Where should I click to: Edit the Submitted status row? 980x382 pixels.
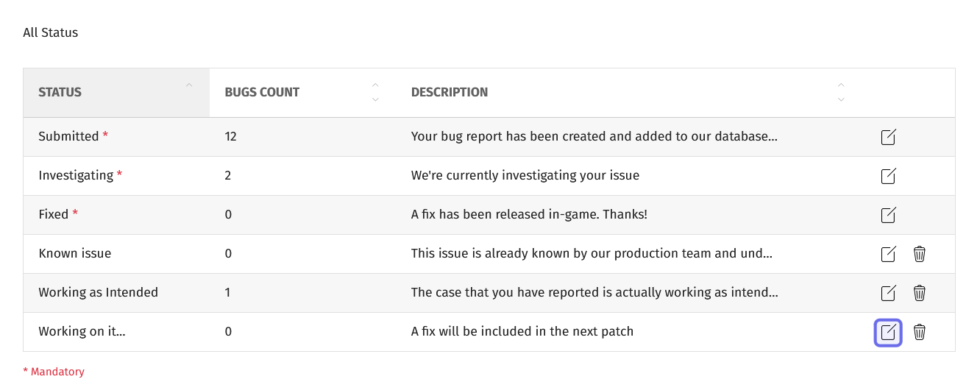coord(888,137)
